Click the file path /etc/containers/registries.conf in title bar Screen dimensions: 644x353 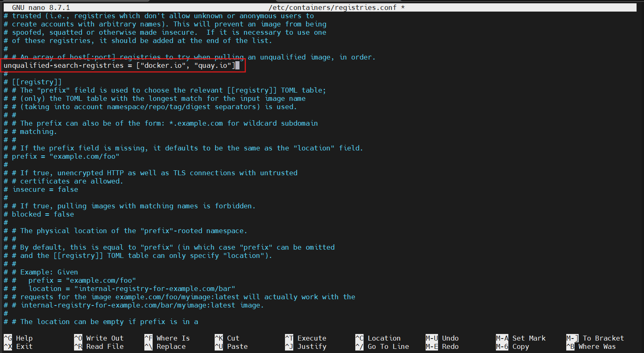[333, 7]
